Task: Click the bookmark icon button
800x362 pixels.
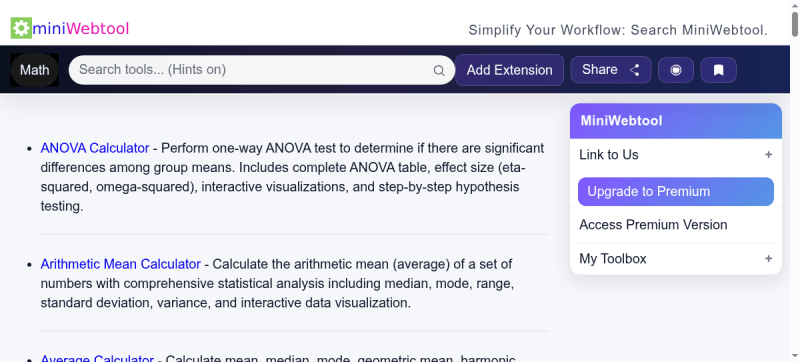Action: [x=718, y=70]
